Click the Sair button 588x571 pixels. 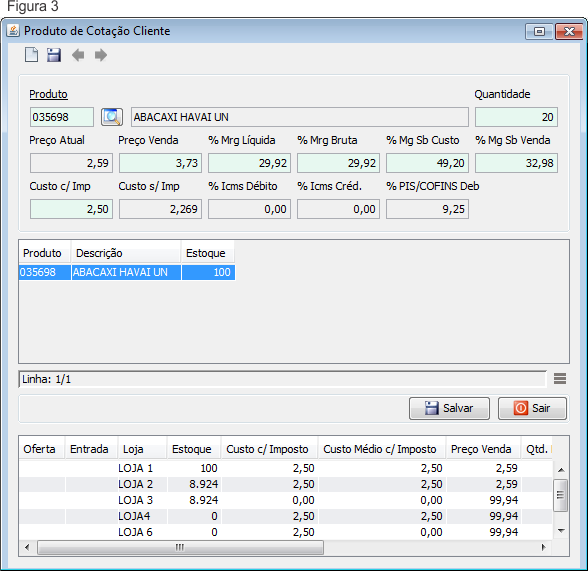click(532, 408)
